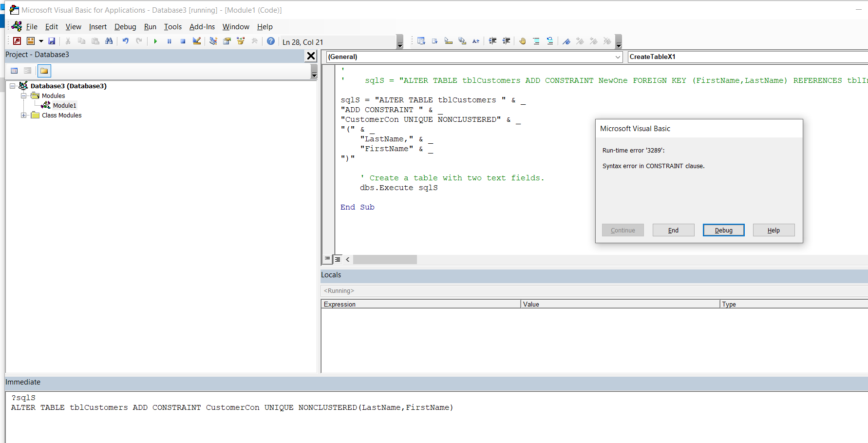
Task: Expand the Class Modules folder node
Action: (x=23, y=115)
